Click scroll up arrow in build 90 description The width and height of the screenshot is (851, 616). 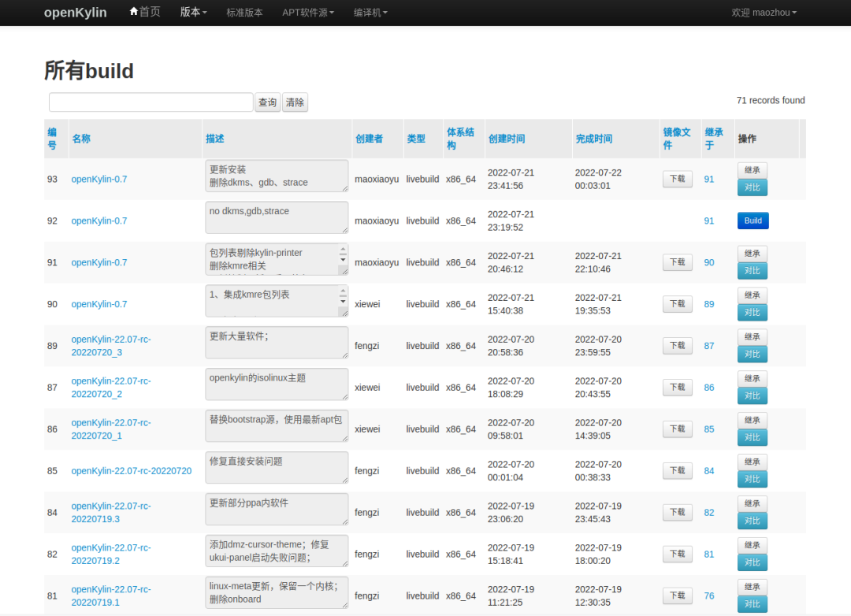[x=343, y=292]
